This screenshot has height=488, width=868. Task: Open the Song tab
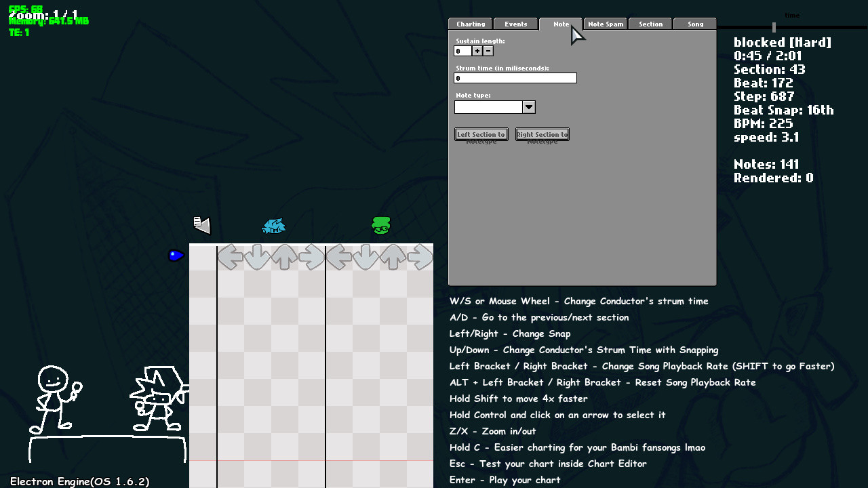pyautogui.click(x=695, y=24)
